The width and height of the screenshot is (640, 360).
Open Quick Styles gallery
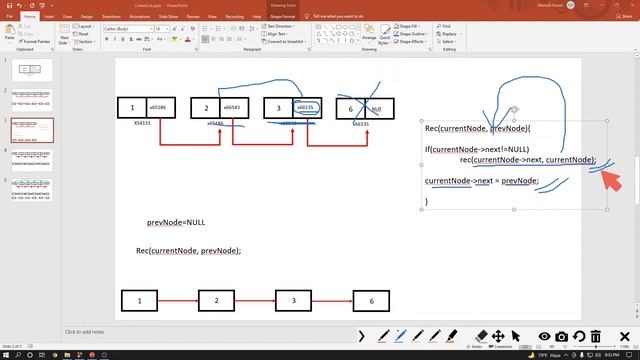click(384, 34)
